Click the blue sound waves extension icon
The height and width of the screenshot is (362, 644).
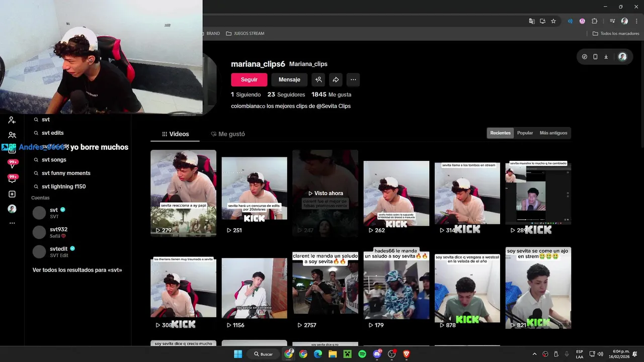tap(570, 21)
